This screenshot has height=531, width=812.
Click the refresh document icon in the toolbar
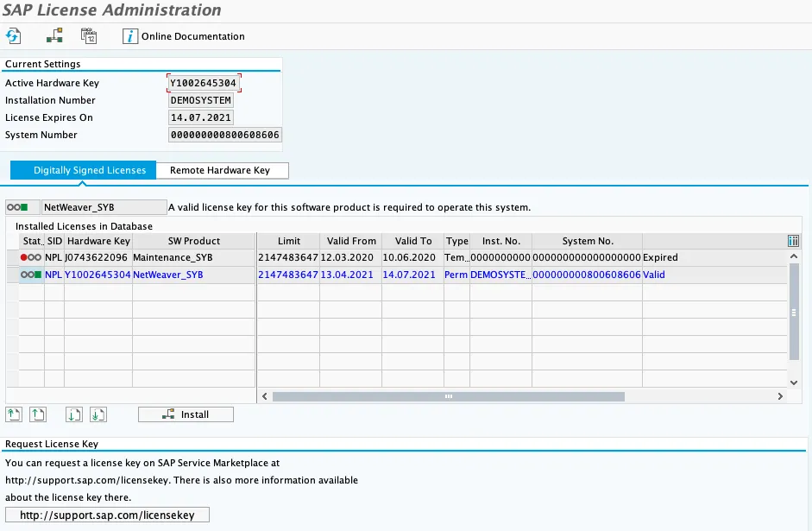point(13,36)
